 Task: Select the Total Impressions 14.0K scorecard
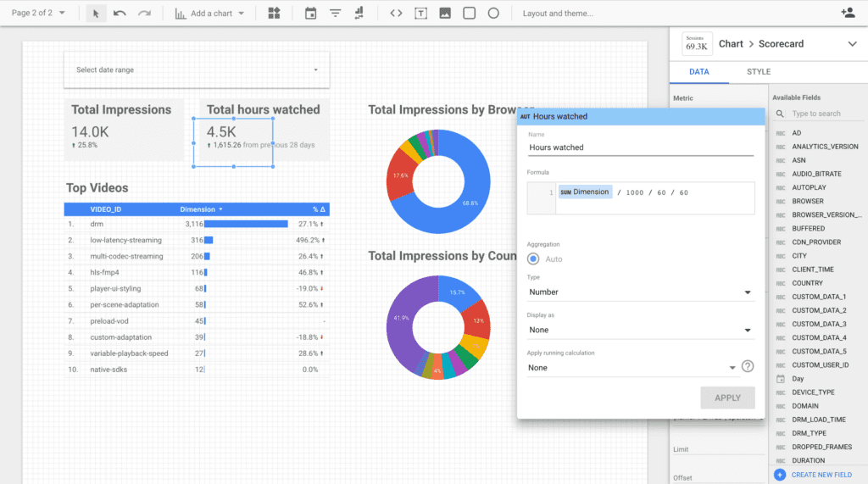click(x=124, y=130)
